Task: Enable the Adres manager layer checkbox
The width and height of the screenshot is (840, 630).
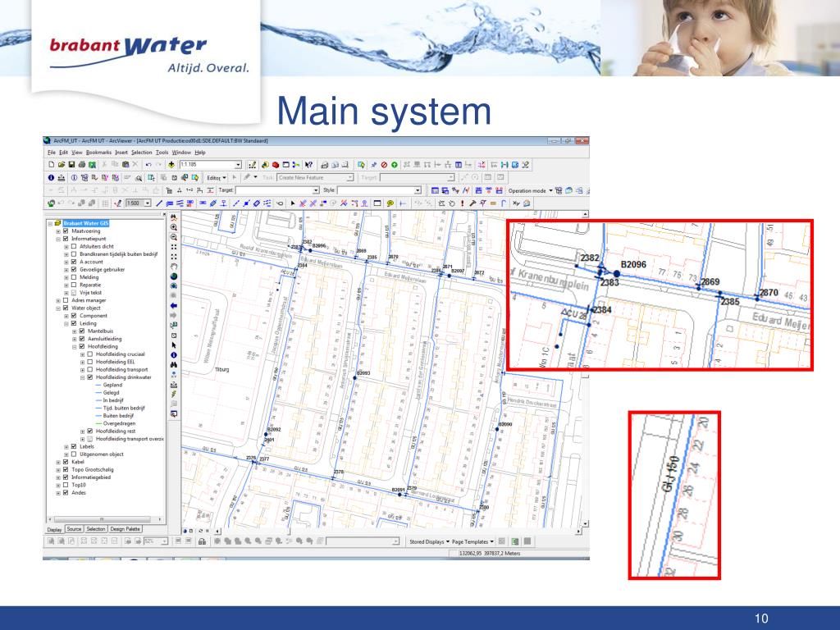Action: click(x=66, y=300)
